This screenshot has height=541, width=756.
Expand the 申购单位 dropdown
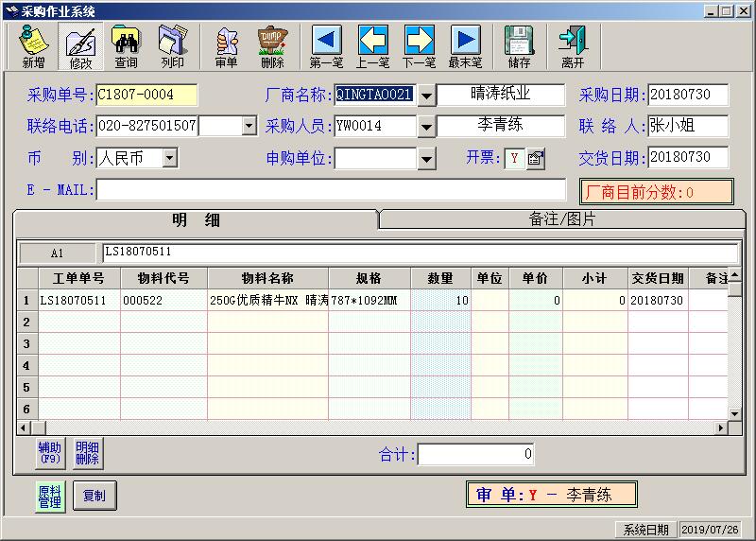pyautogui.click(x=426, y=159)
